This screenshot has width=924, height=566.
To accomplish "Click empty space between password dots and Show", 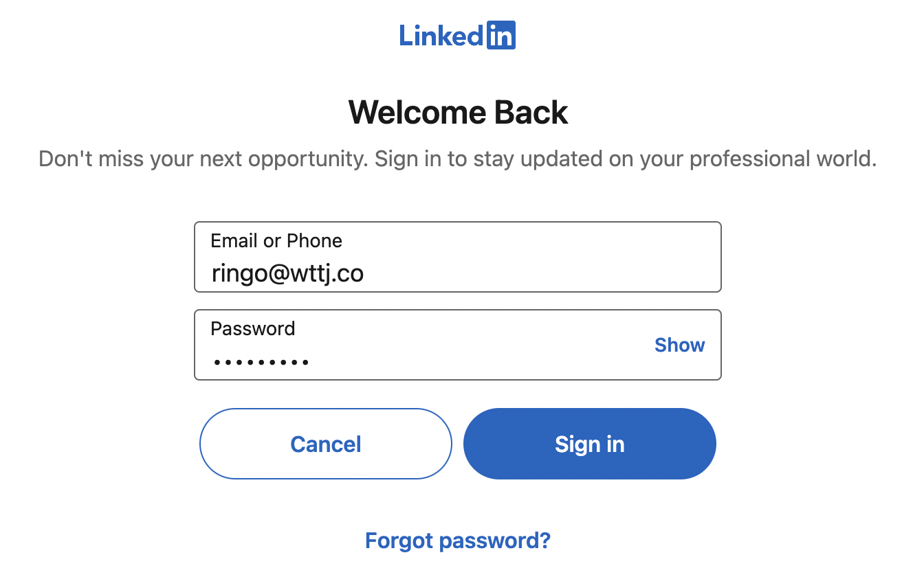I will pos(481,360).
